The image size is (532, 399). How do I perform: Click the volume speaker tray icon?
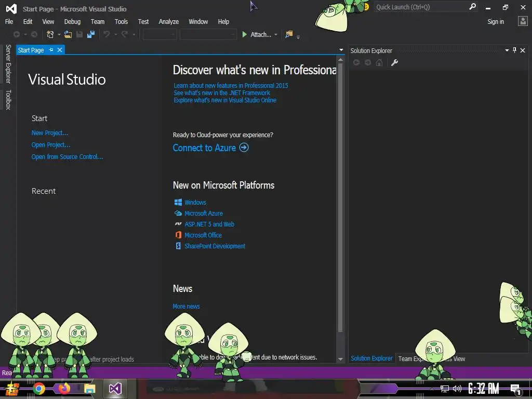coord(457,389)
